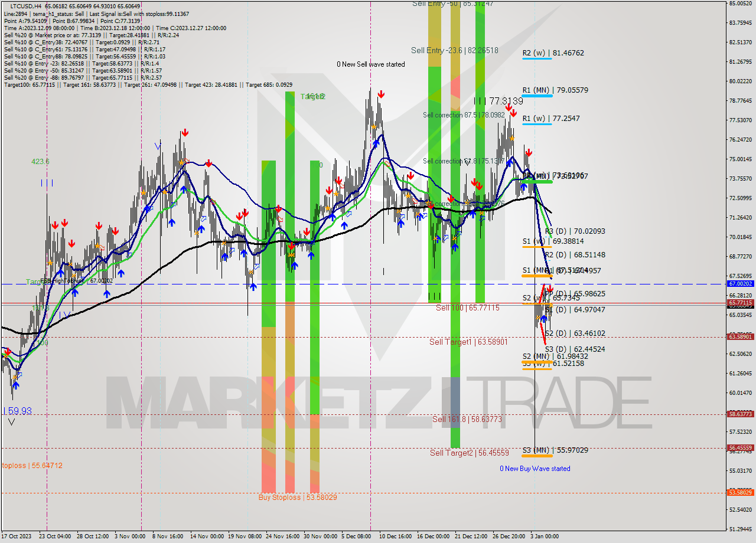The image size is (756, 543).
Task: Click 'Sell correction 87.5 | 78.0982' label
Action: click(464, 115)
